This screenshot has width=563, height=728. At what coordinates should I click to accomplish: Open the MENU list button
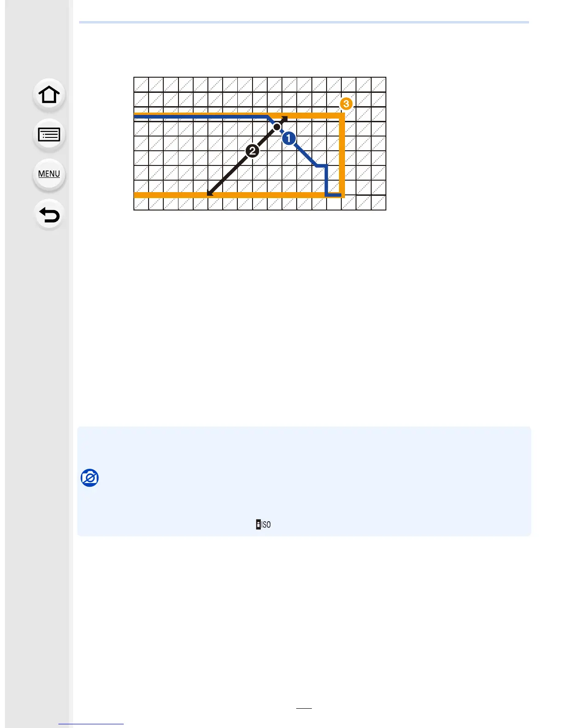point(49,174)
